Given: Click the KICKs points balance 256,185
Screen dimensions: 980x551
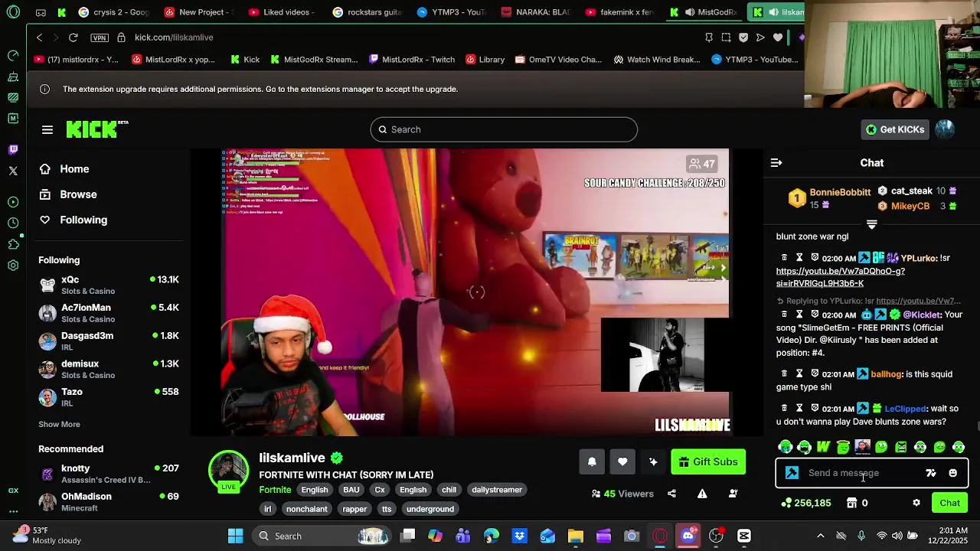Looking at the screenshot, I should [806, 503].
